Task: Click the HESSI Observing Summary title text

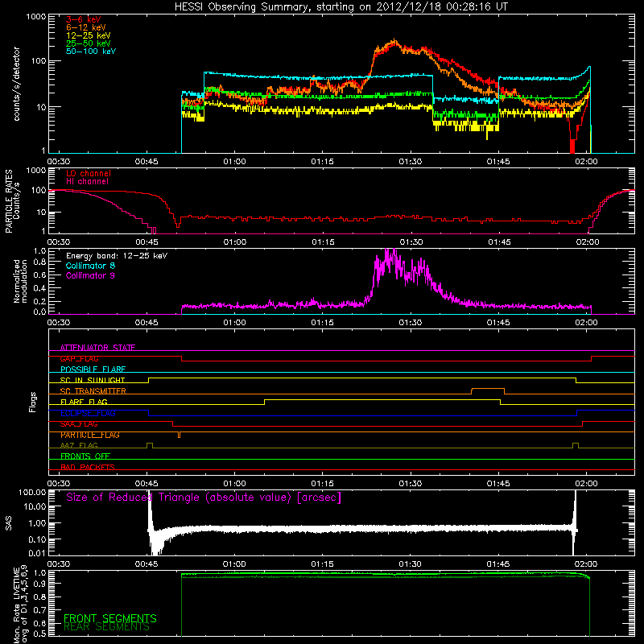Action: point(341,7)
